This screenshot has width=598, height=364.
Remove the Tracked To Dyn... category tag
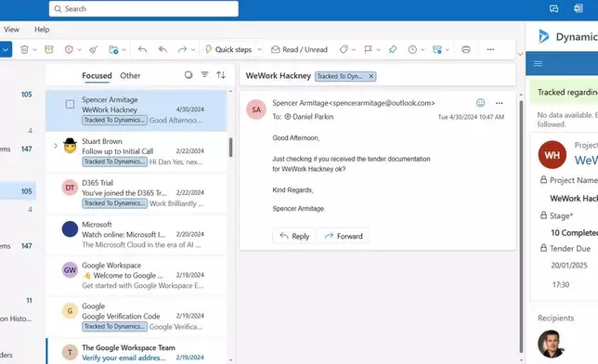coord(370,76)
